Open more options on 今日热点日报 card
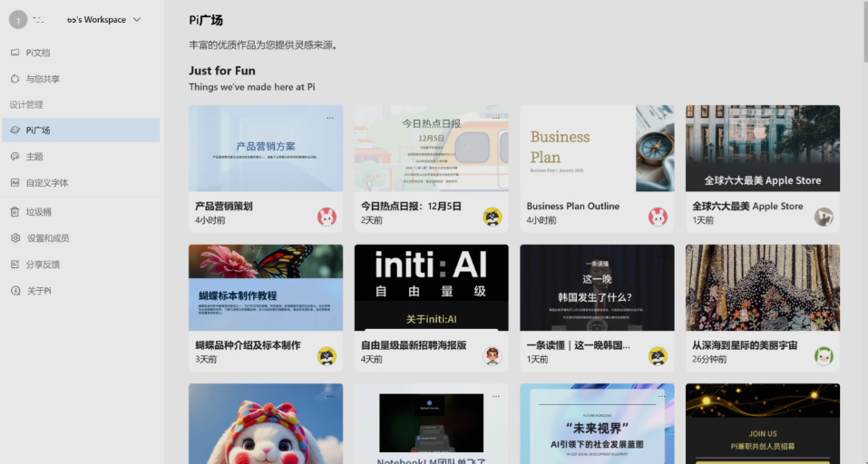Image resolution: width=868 pixels, height=464 pixels. click(496, 118)
